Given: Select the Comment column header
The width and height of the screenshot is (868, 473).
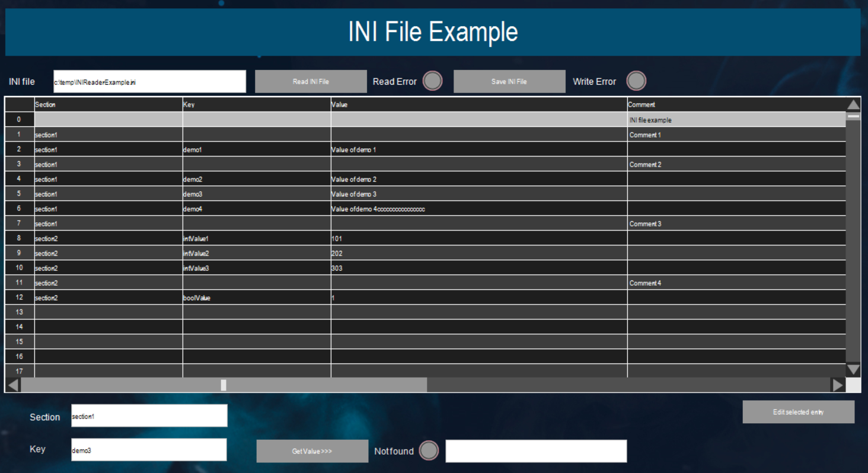Looking at the screenshot, I should click(735, 104).
